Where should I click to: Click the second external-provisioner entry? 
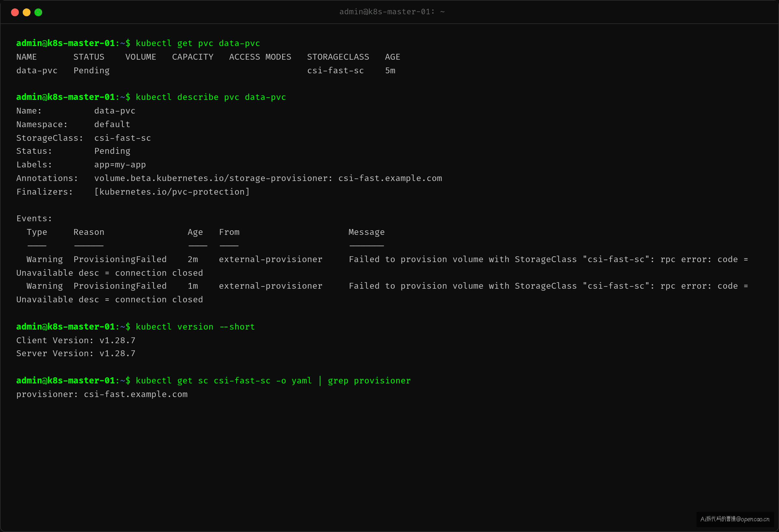270,286
